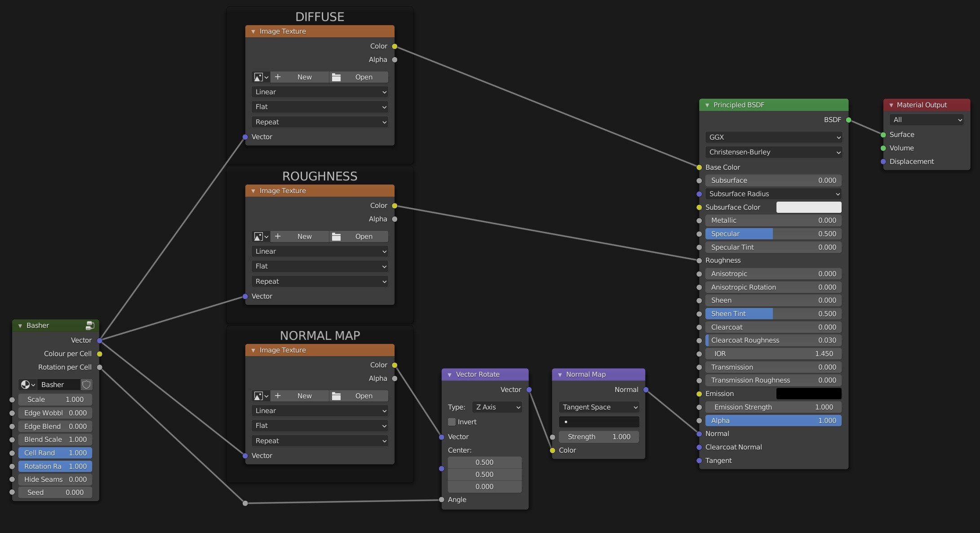
Task: Click the image browse icon in the DIFFUSE node
Action: coord(261,77)
